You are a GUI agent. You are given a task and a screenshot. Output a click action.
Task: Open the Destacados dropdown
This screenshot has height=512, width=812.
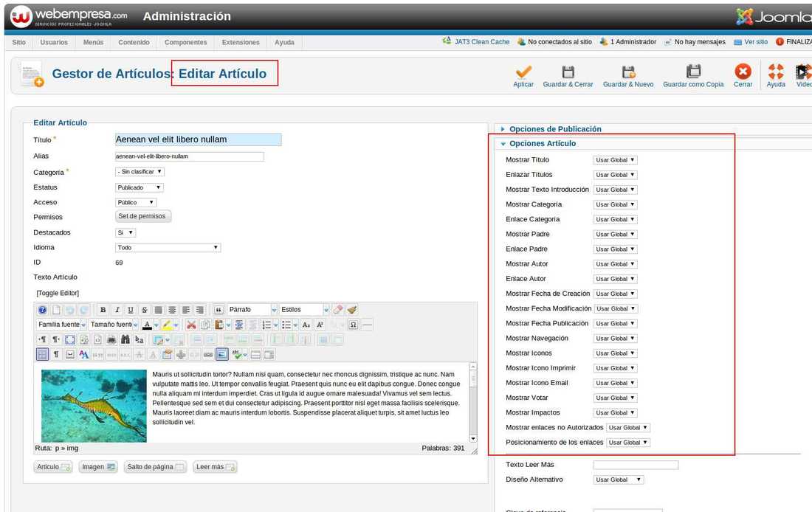point(125,233)
